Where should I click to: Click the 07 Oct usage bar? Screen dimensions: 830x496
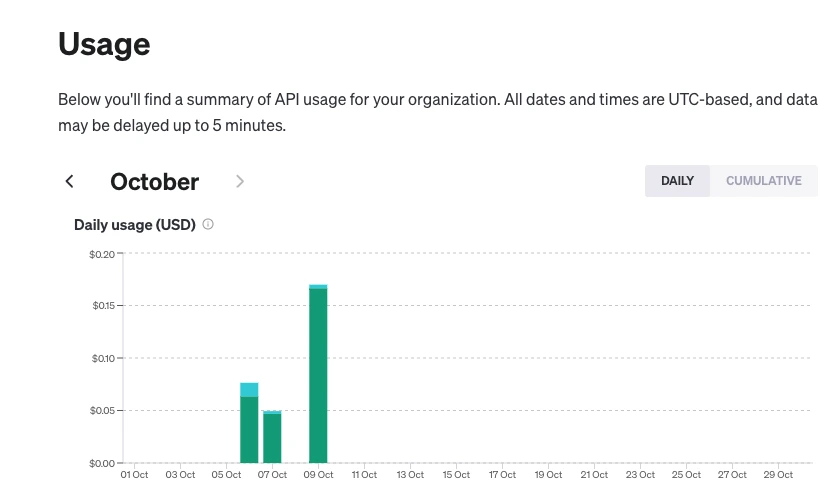272,438
